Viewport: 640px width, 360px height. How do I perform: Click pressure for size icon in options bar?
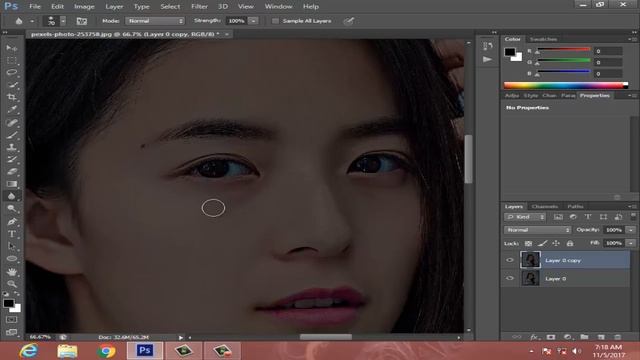[x=348, y=21]
